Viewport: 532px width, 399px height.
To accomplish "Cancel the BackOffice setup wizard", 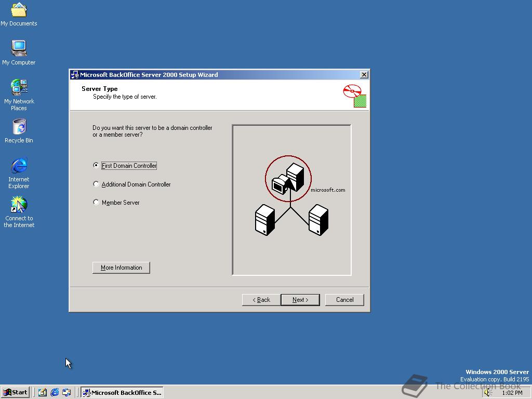I will click(345, 300).
